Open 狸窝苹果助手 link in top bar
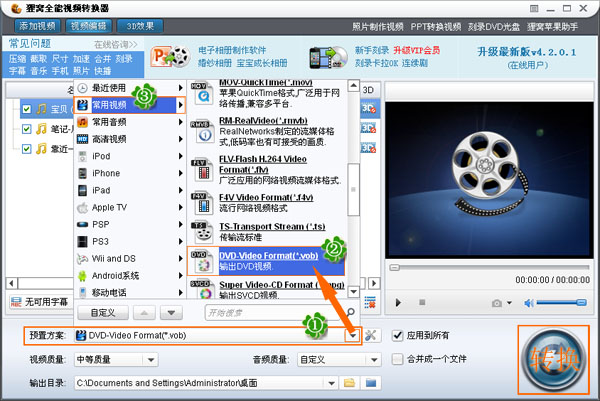This screenshot has height=401, width=600. (x=553, y=27)
